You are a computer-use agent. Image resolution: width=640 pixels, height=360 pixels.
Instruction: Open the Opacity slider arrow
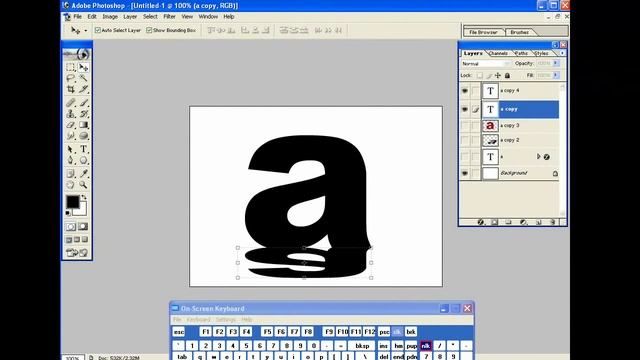click(x=556, y=63)
